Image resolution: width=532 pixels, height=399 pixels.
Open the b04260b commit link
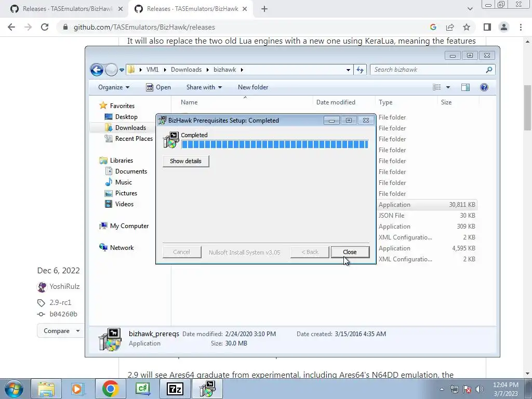(x=63, y=314)
